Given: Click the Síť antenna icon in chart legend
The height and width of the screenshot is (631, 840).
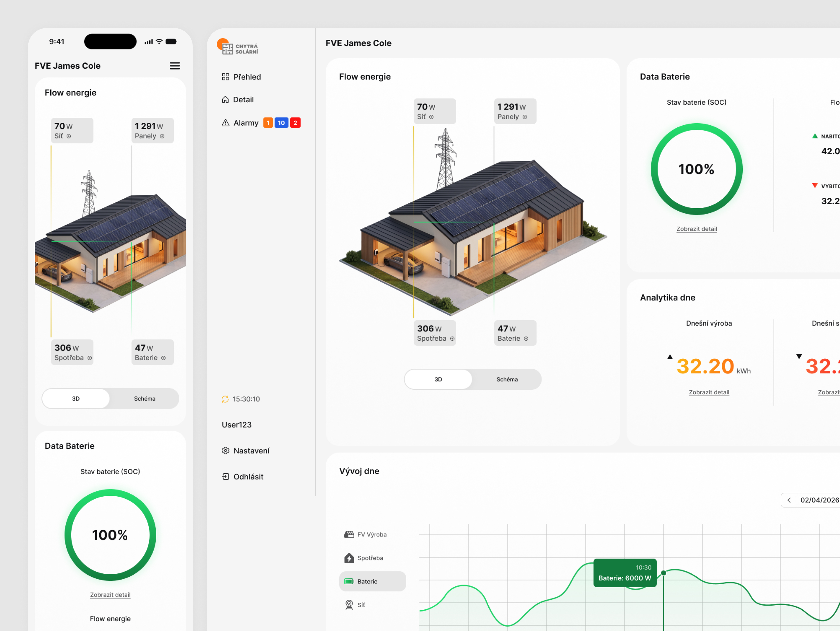Looking at the screenshot, I should (349, 604).
